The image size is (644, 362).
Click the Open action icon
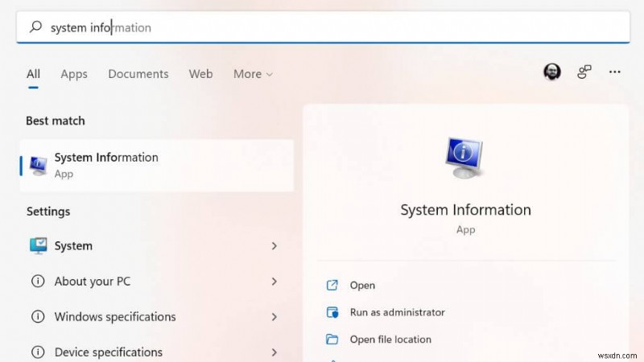[x=332, y=286]
